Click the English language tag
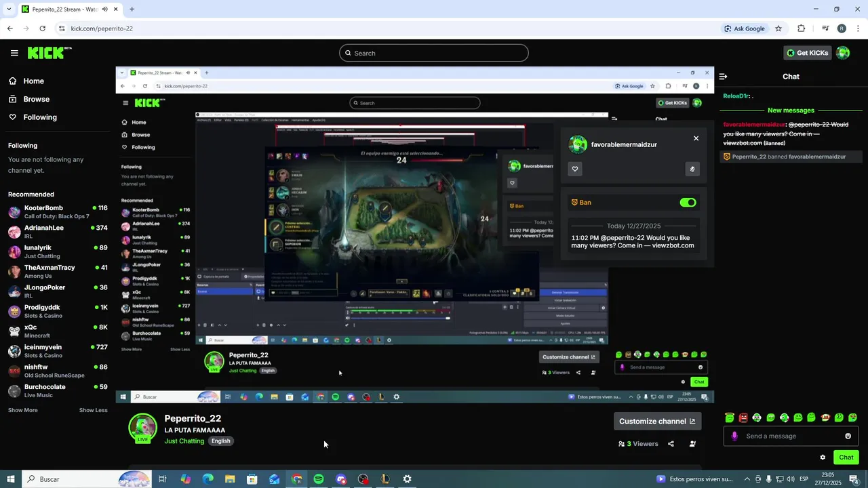The height and width of the screenshot is (488, 868). click(220, 441)
